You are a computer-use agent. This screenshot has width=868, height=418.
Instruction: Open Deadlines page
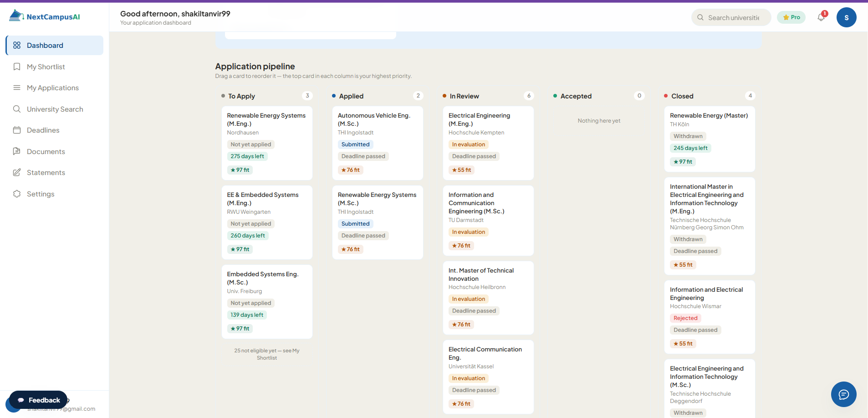(55, 130)
